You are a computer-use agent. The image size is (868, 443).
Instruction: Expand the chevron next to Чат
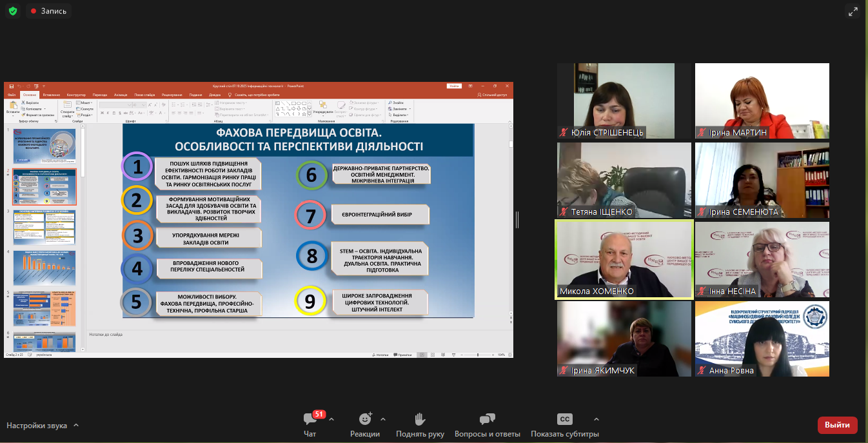[331, 419]
